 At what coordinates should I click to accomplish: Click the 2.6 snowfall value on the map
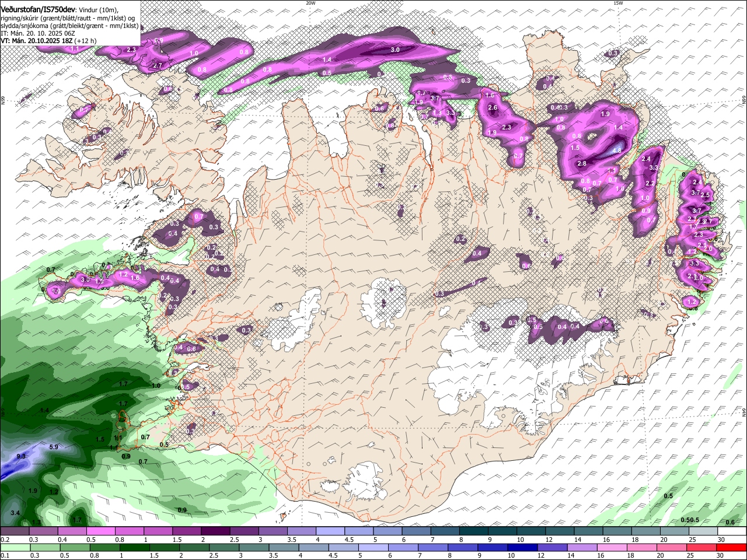493,107
